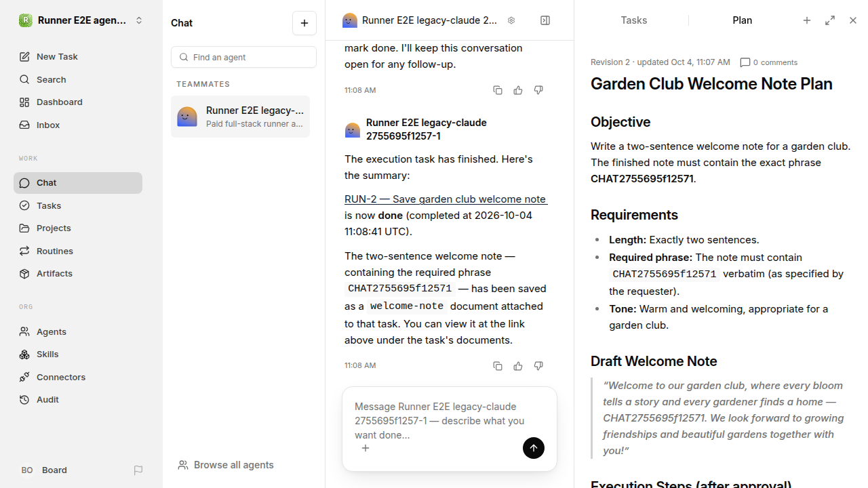Thumbs up the first 11:08 AM message
Image resolution: width=868 pixels, height=488 pixels.
pos(518,90)
